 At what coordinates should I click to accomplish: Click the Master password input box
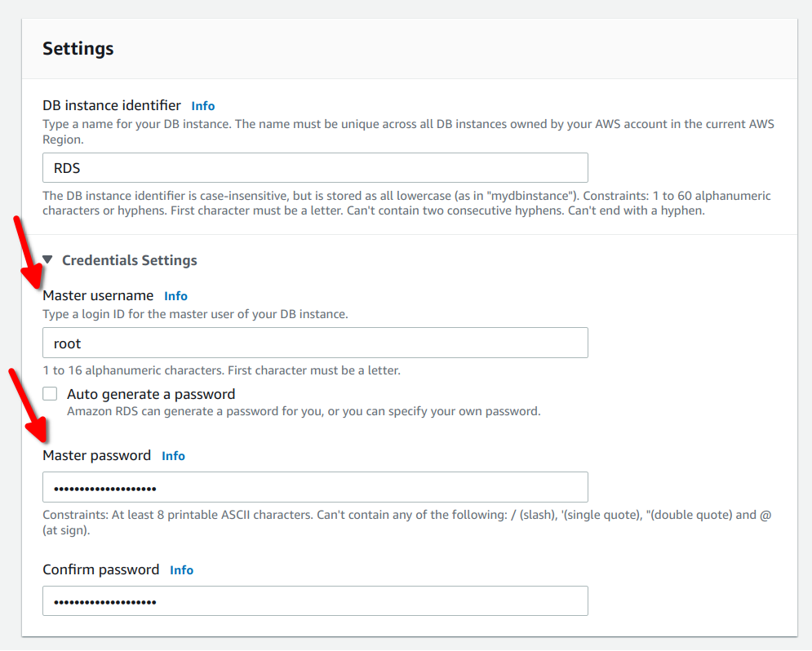click(x=315, y=486)
